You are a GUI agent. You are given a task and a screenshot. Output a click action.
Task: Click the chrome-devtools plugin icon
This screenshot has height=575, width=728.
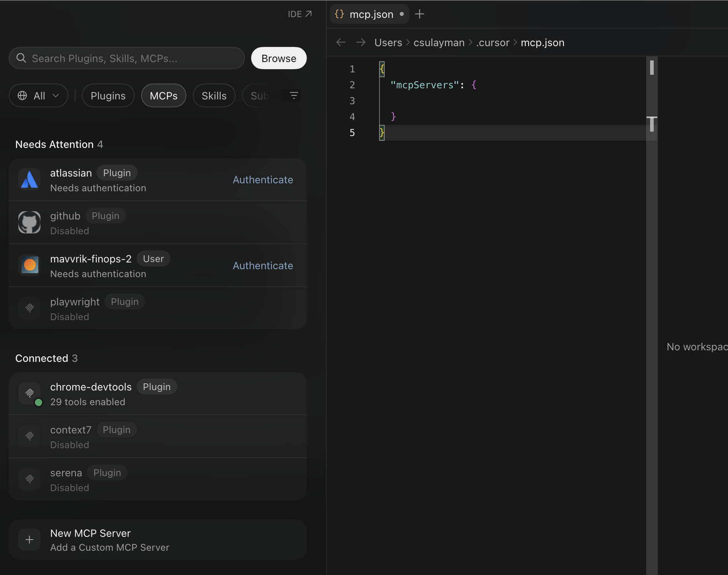[29, 393]
